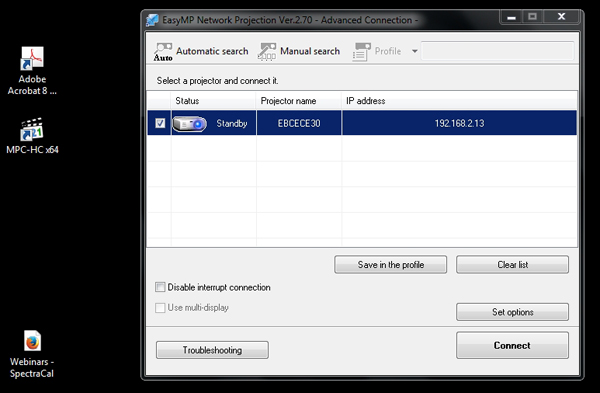Screen dimensions: 600x393
Task: Click IP address 192.168.2.13
Action: point(459,123)
